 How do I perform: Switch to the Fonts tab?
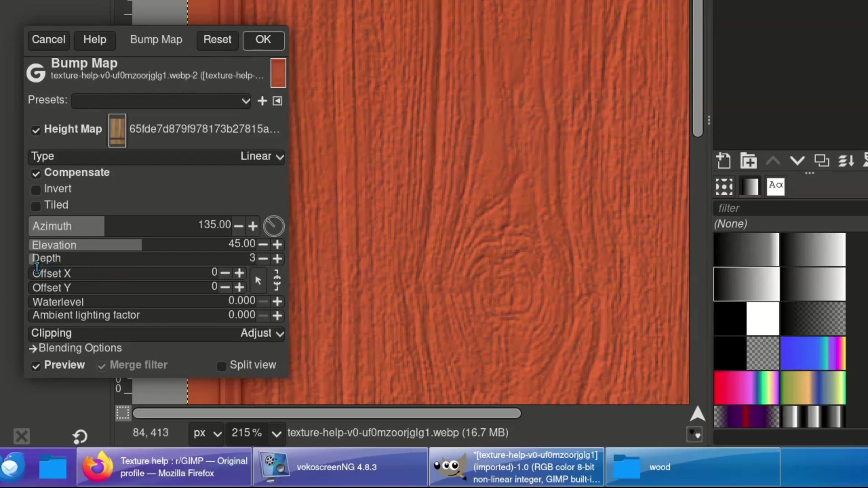775,186
